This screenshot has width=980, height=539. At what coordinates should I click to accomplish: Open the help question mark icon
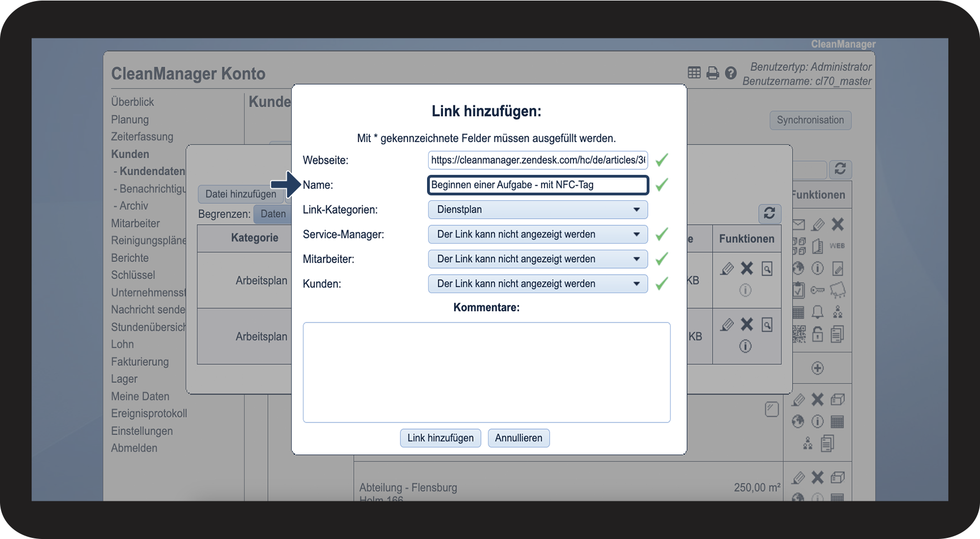point(731,73)
